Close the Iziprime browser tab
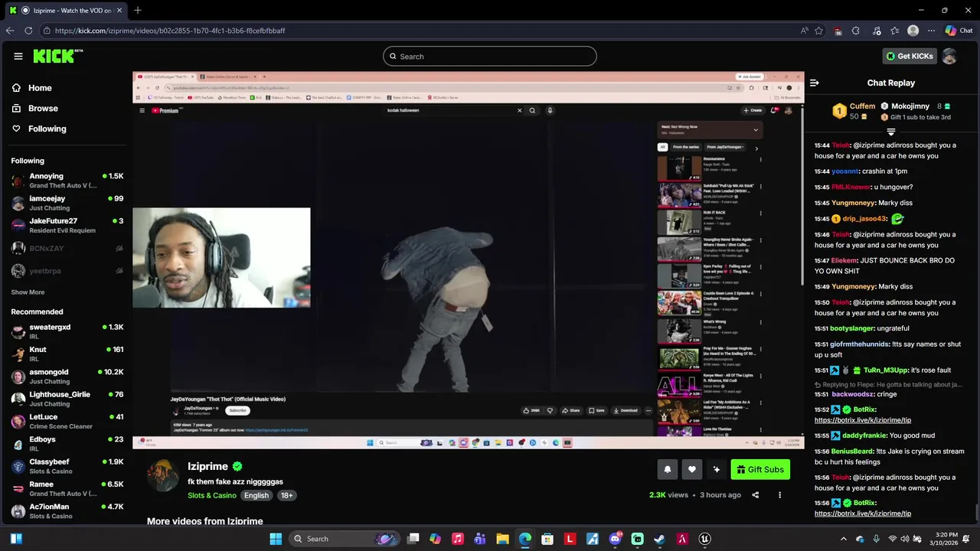This screenshot has width=980, height=551. [119, 10]
